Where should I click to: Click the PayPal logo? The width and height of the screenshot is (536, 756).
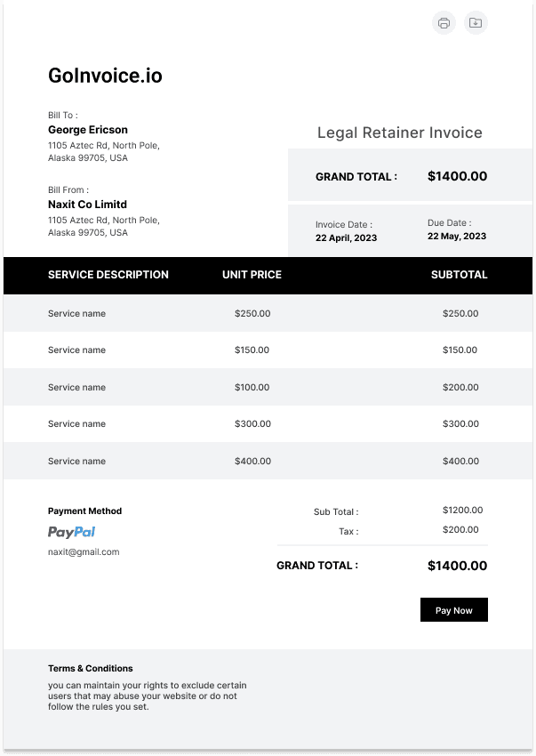[71, 532]
